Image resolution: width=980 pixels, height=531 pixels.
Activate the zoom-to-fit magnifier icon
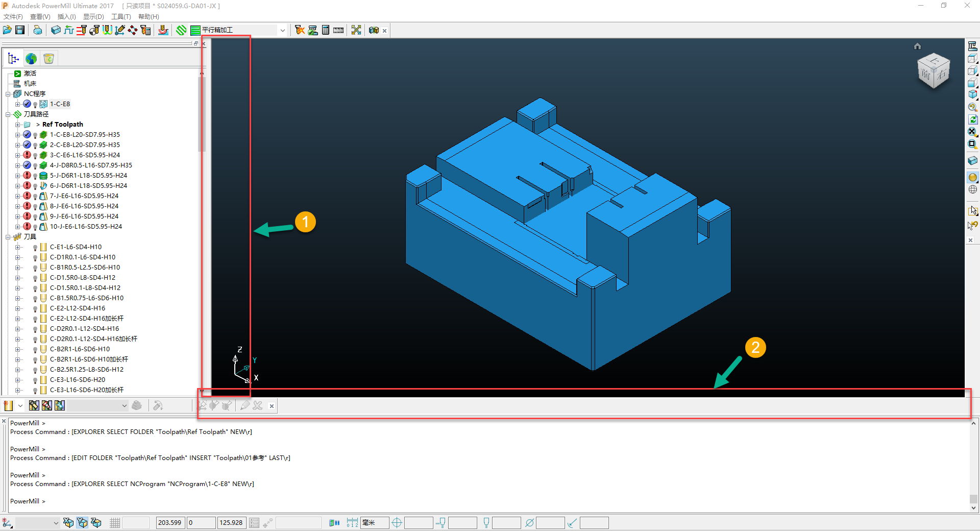pos(972,131)
